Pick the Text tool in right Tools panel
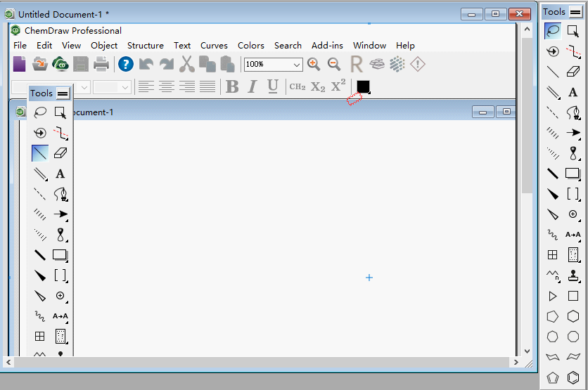Screen dimensions: 588x390 pos(573,92)
